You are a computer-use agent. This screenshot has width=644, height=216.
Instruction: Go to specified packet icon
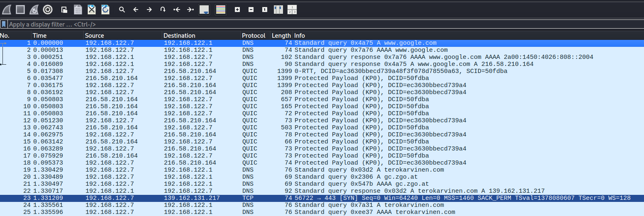pyautogui.click(x=163, y=9)
